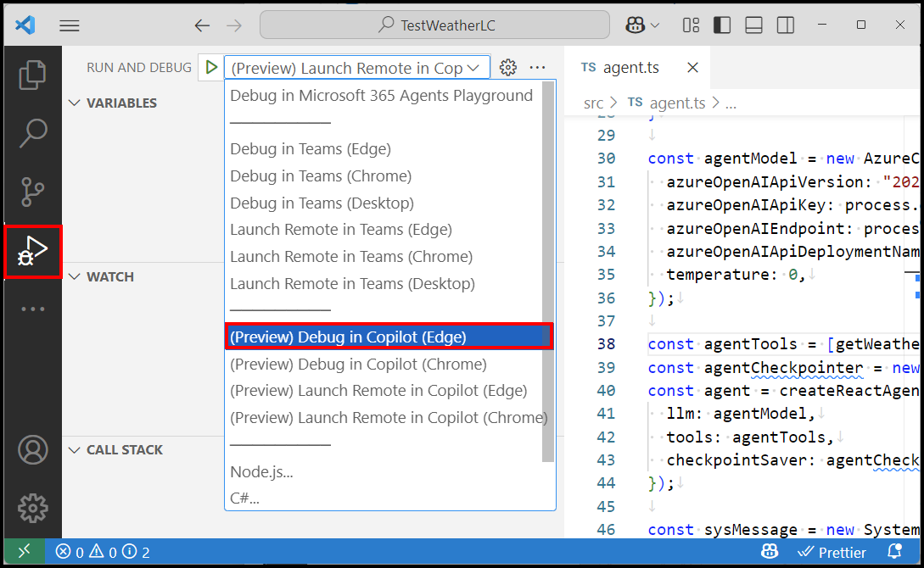Image resolution: width=924 pixels, height=568 pixels.
Task: Open notifications via the bell icon
Action: pyautogui.click(x=895, y=552)
